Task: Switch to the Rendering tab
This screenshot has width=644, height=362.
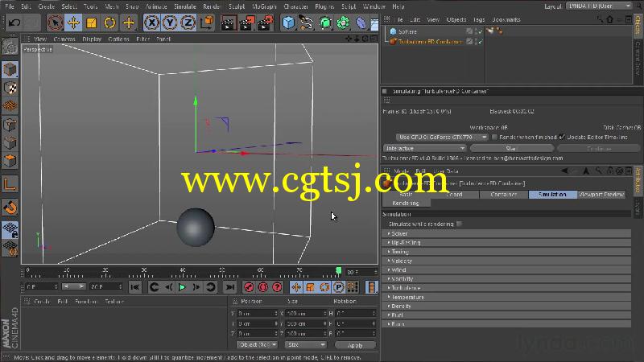Action: click(x=406, y=204)
